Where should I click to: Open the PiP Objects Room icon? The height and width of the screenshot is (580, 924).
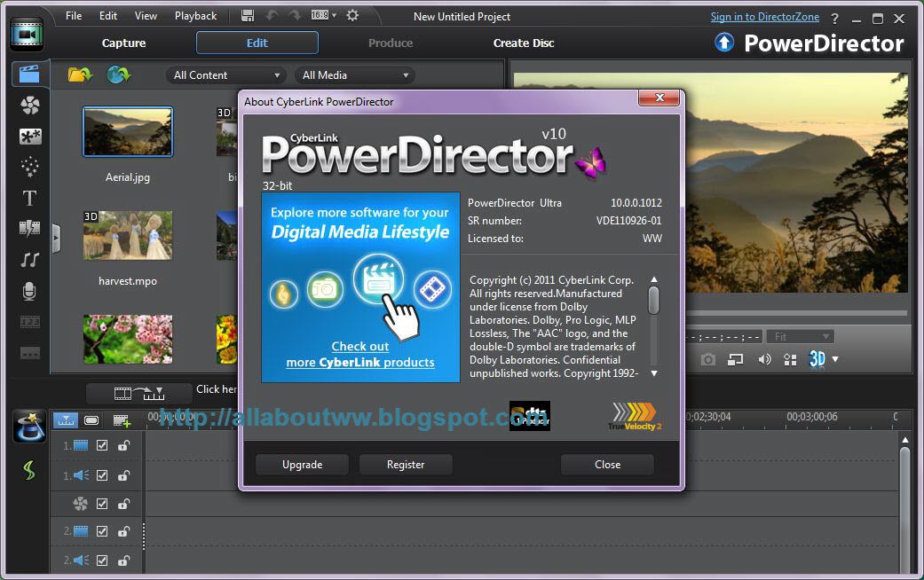coord(29,137)
